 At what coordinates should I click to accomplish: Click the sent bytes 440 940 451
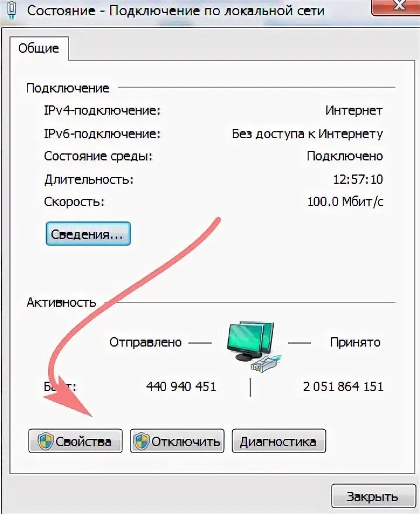(181, 386)
